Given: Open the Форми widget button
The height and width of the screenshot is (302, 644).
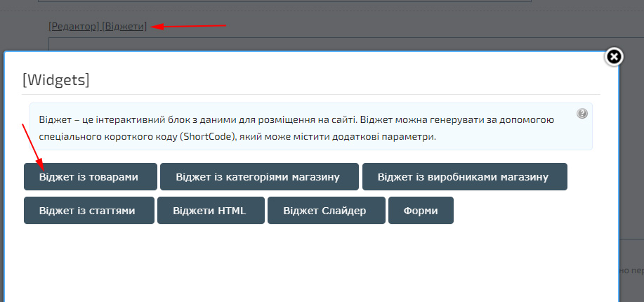Looking at the screenshot, I should coord(421,211).
